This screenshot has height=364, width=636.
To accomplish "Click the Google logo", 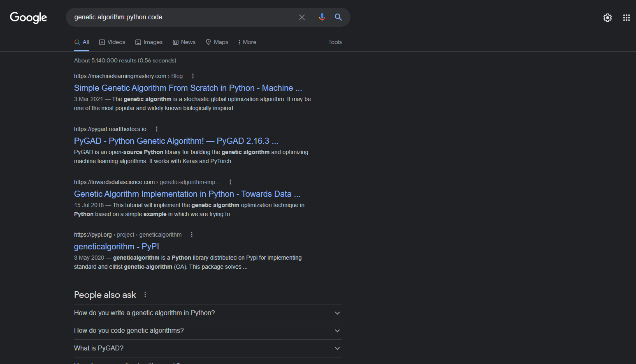I will pos(28,17).
